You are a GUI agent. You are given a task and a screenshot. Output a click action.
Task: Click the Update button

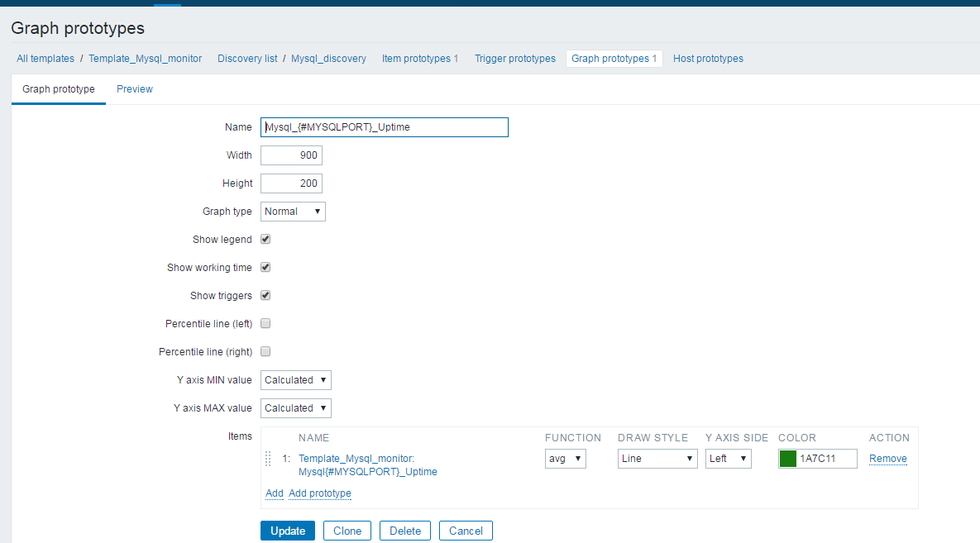pos(288,531)
